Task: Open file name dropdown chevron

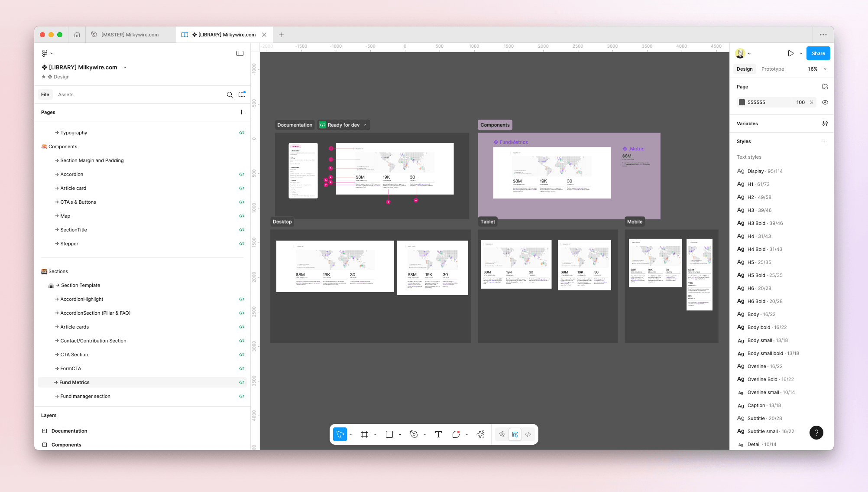Action: pyautogui.click(x=125, y=67)
